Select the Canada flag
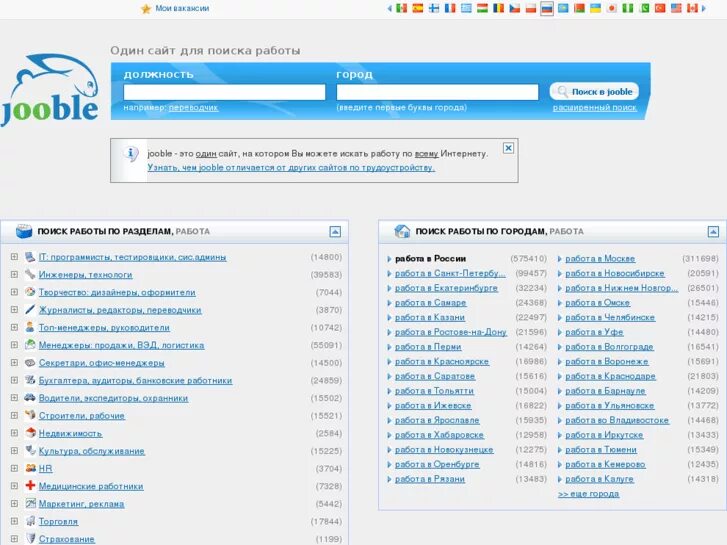Image resolution: width=727 pixels, height=545 pixels. click(692, 8)
